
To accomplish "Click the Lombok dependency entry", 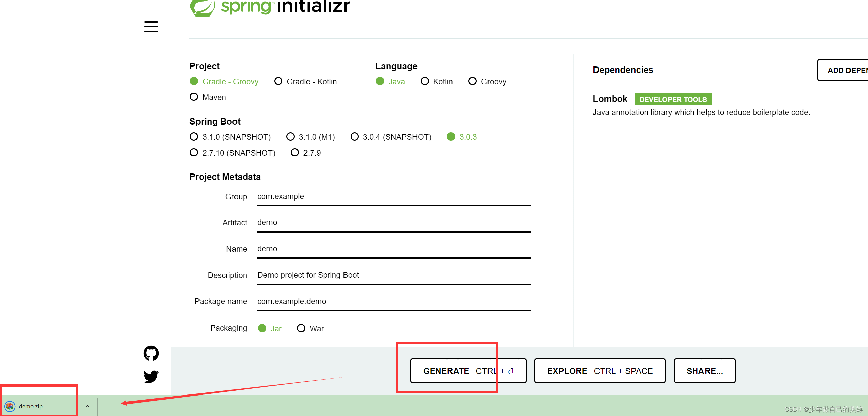I will [x=610, y=99].
